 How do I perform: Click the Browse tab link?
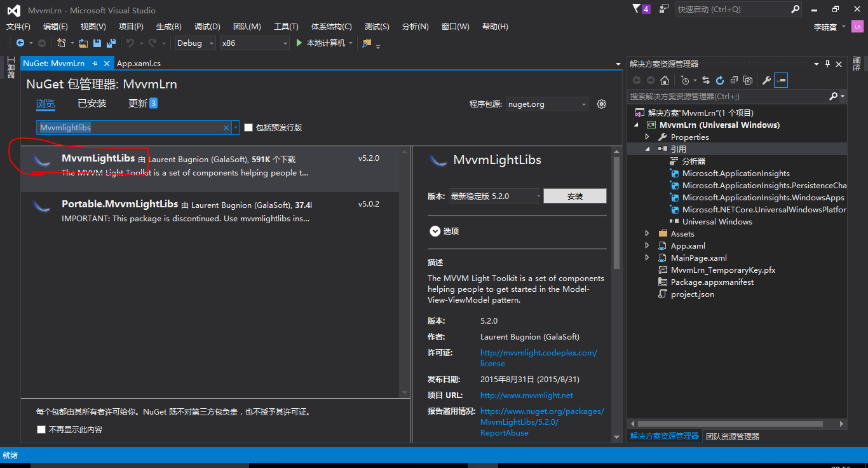click(x=46, y=104)
